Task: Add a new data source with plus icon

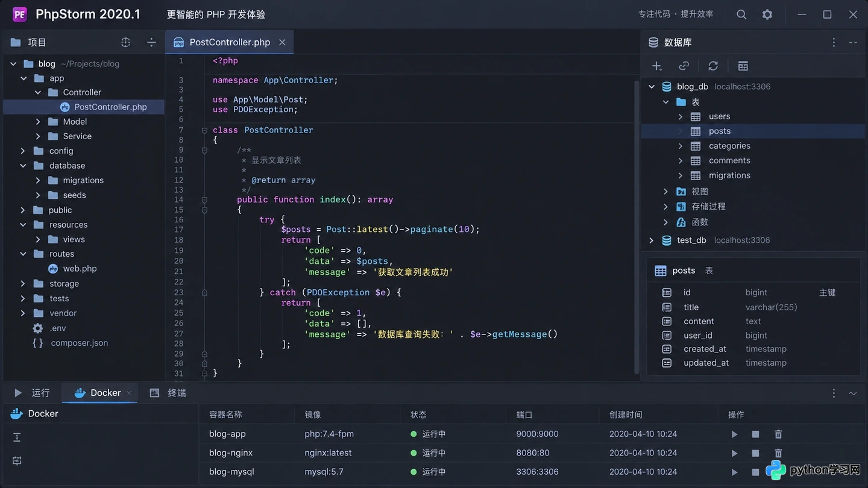Action: 657,66
